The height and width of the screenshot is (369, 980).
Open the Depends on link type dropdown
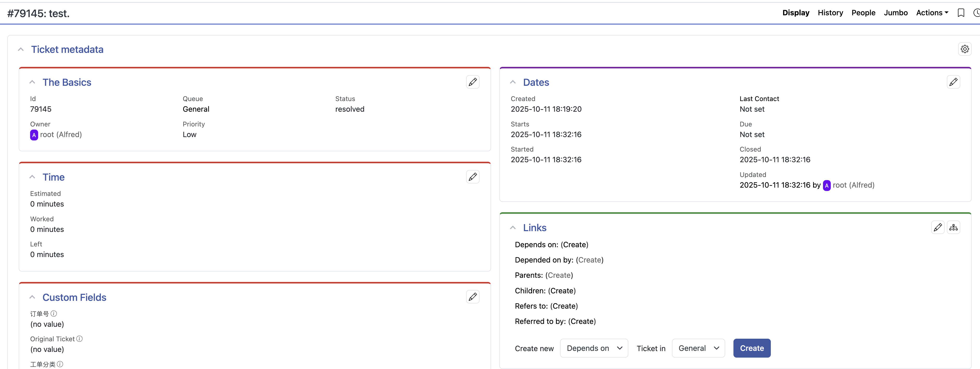(594, 348)
